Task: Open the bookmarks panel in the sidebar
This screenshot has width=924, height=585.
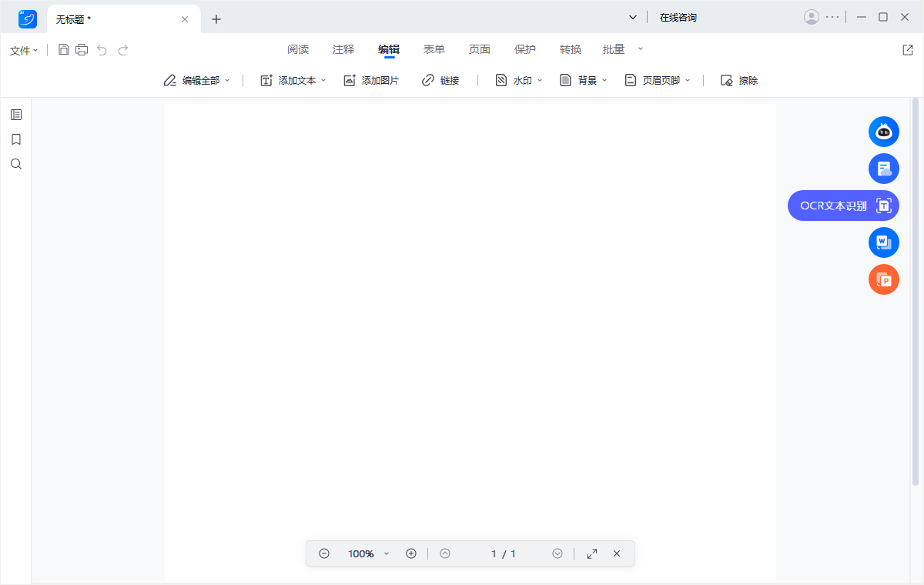Action: coord(16,139)
